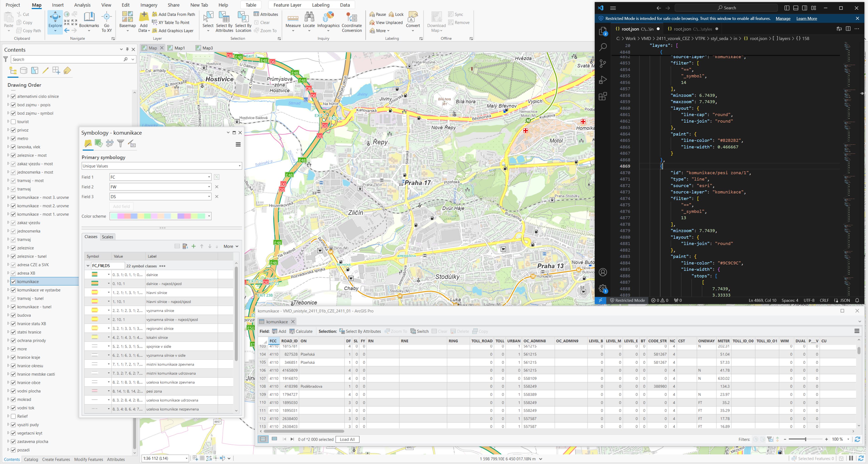Click the Calculate field button in table
This screenshot has width=868, height=464.
point(301,331)
